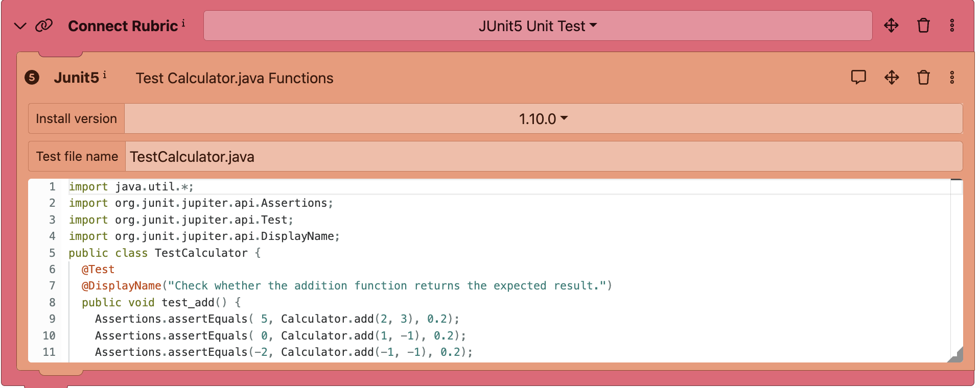
Task: Click the info icon next to Connect Rubric
Action: click(183, 23)
